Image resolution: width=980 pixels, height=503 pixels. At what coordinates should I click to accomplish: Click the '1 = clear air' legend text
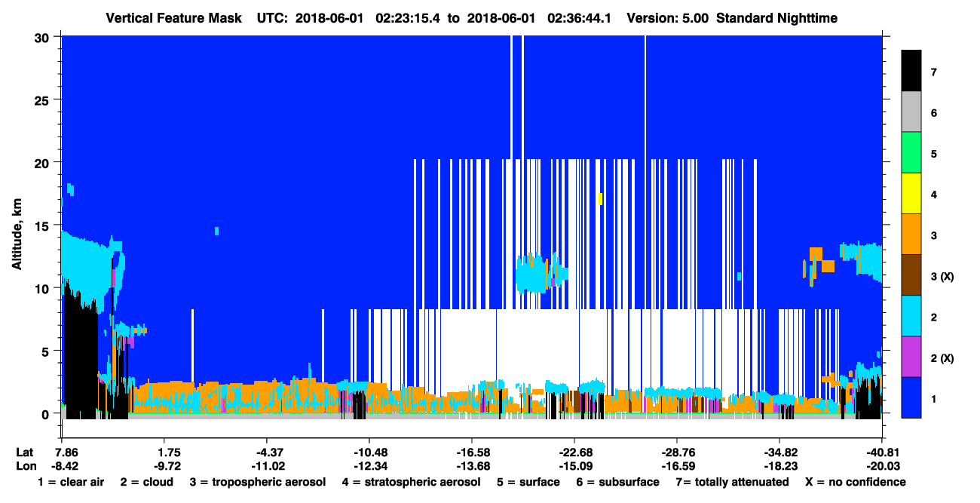tap(71, 482)
